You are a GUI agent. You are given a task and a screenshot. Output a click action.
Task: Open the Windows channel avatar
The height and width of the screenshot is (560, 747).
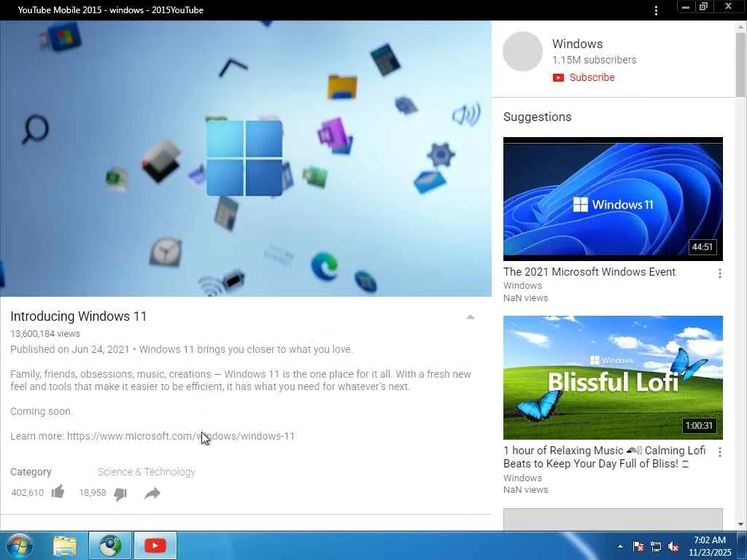pos(522,52)
